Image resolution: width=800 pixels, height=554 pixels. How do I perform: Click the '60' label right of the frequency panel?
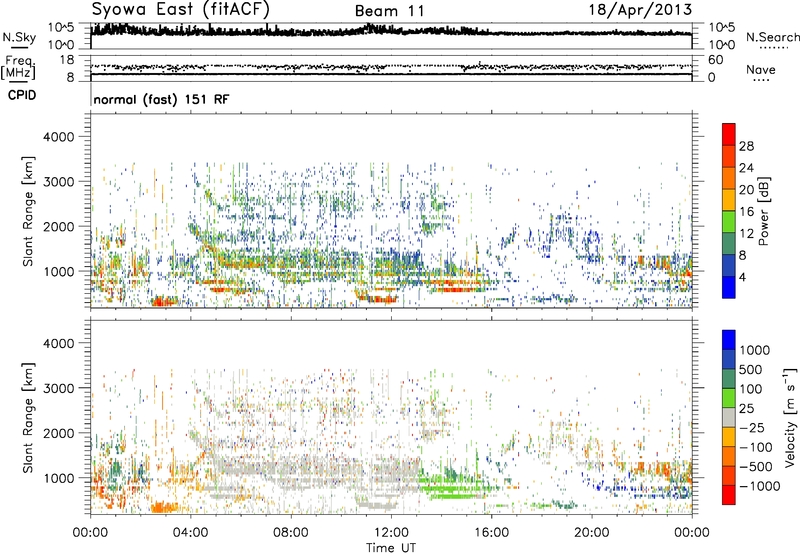coord(715,60)
